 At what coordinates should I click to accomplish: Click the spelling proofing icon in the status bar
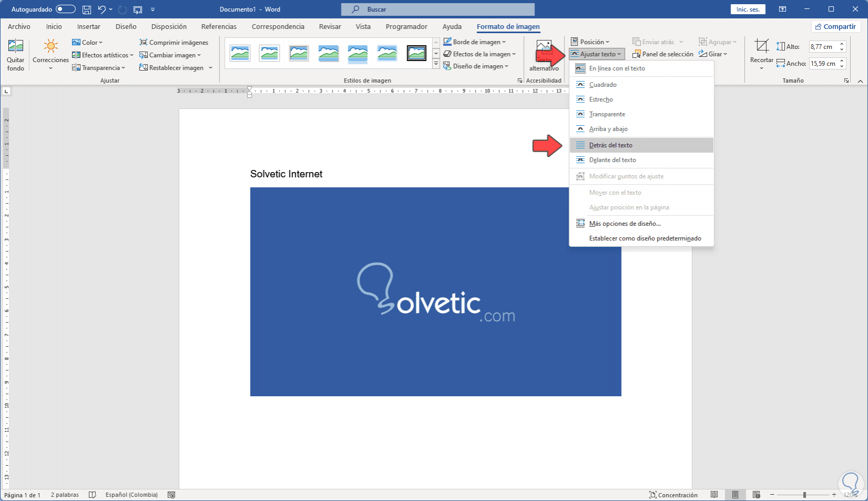coord(93,495)
